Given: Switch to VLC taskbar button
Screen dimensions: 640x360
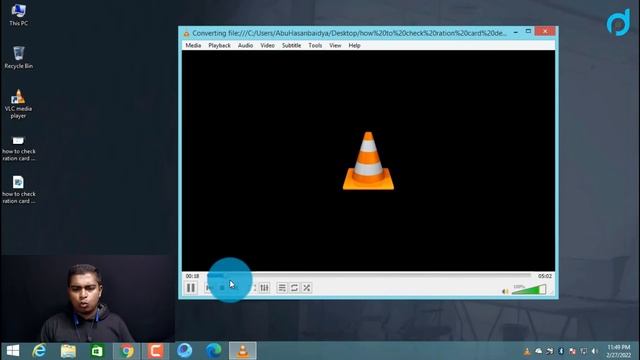Looking at the screenshot, I should 243,351.
